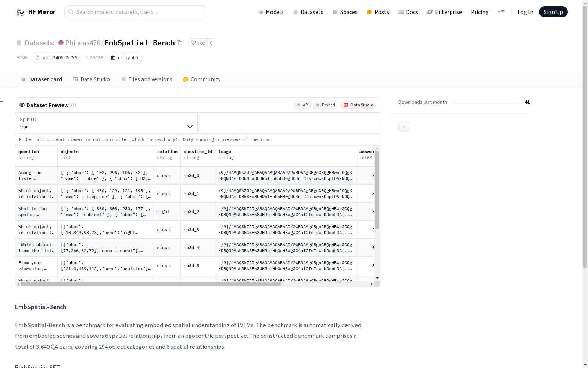Viewport: 588px width, 368px height.
Task: Click the Embed button
Action: coord(325,105)
